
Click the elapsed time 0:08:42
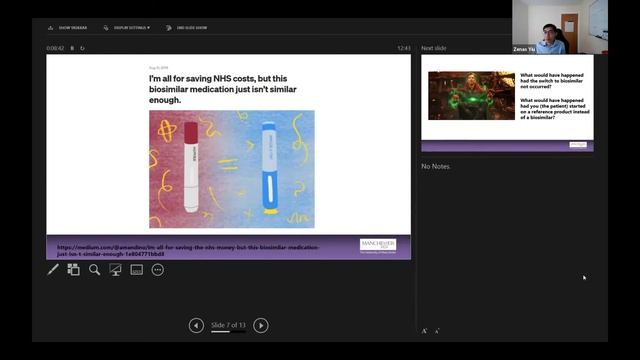(x=55, y=48)
